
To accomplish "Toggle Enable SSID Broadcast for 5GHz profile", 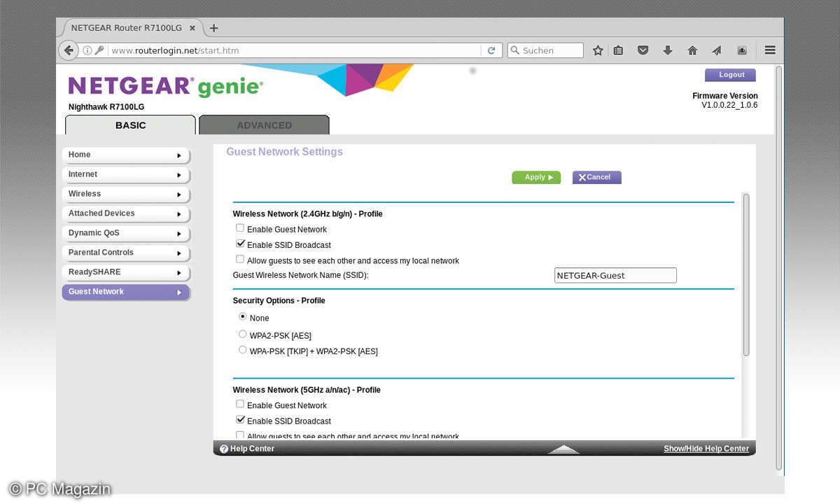I will (x=240, y=420).
